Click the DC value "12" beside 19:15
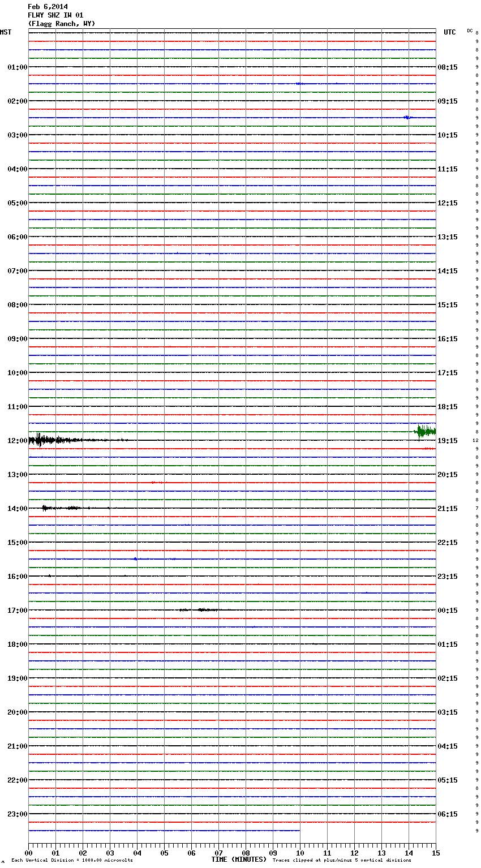481x868 pixels. [475, 441]
